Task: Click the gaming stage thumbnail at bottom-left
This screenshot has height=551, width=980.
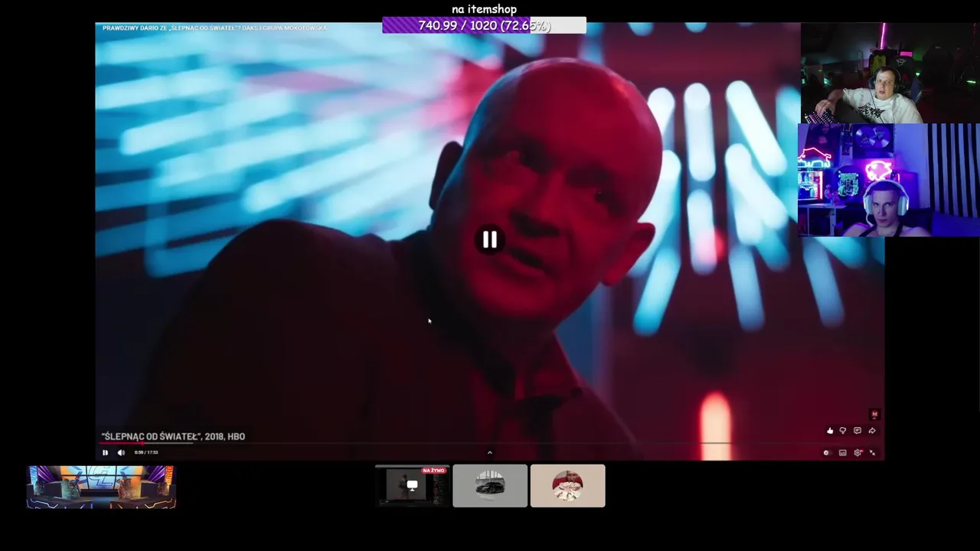Action: pos(101,487)
